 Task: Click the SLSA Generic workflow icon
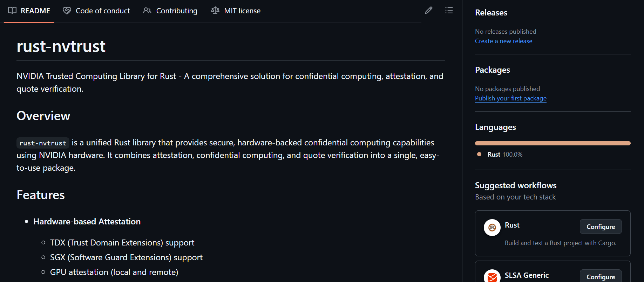(x=492, y=277)
